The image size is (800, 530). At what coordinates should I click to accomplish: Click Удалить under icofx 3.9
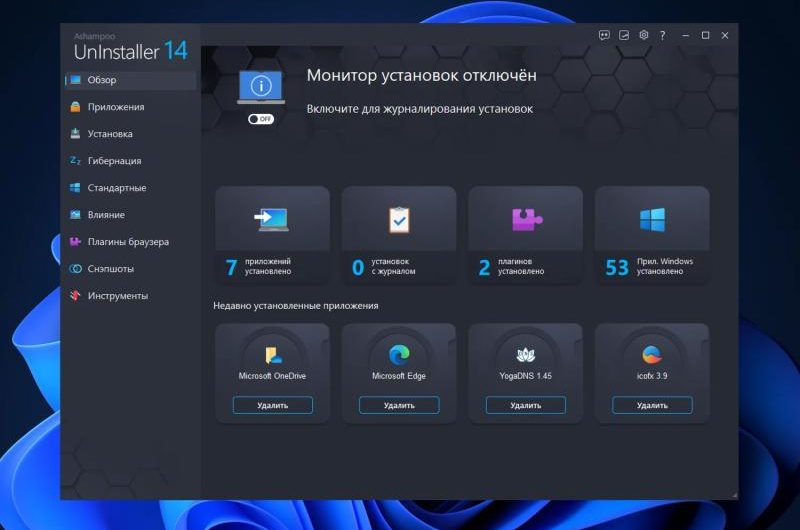pos(652,405)
